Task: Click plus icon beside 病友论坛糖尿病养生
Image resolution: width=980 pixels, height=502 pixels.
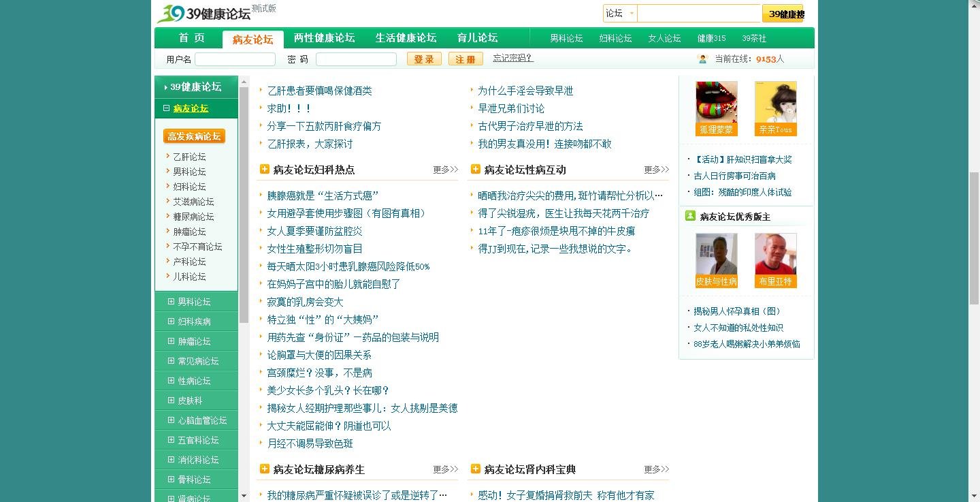Action: coord(265,469)
